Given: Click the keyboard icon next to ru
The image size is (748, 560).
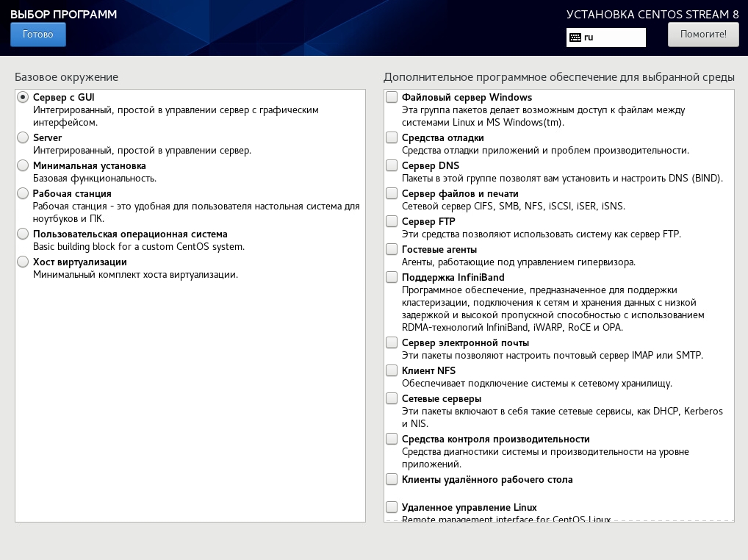Looking at the screenshot, I should pyautogui.click(x=575, y=37).
